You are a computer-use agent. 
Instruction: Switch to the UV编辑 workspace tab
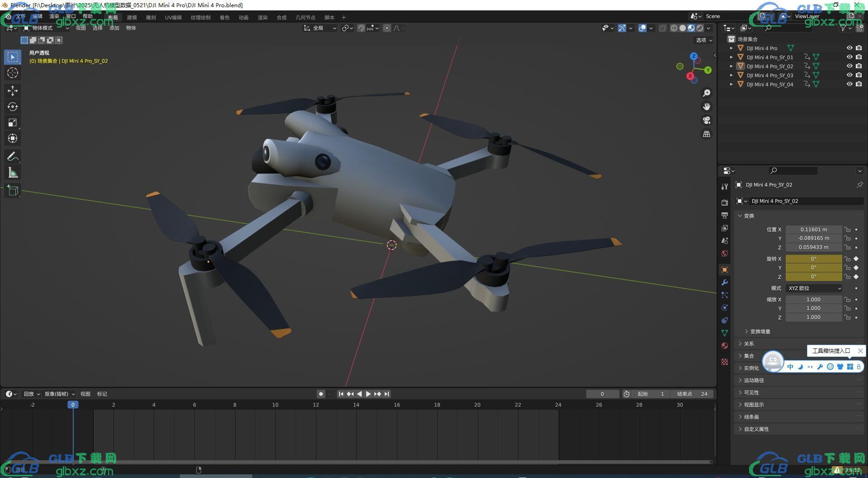click(x=173, y=18)
